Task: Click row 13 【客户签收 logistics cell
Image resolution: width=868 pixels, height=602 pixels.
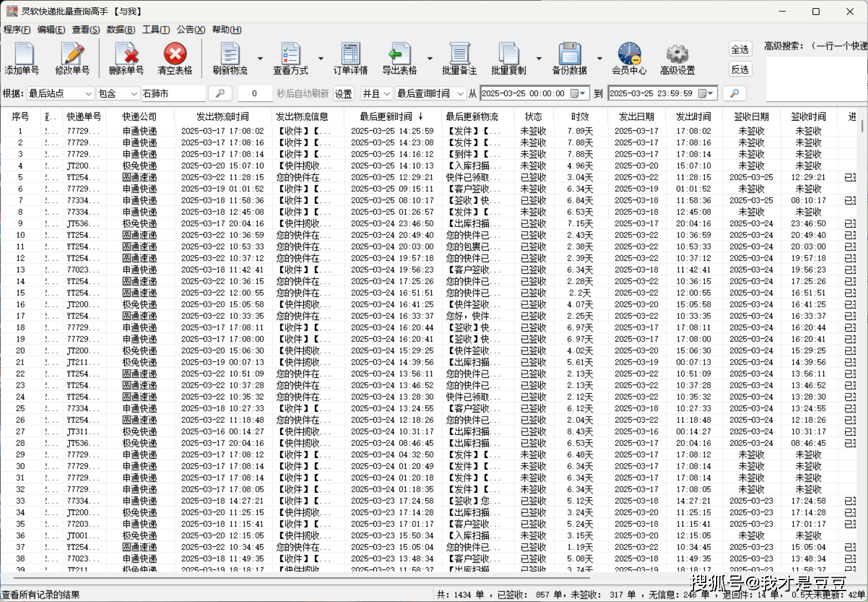Action: 473,270
